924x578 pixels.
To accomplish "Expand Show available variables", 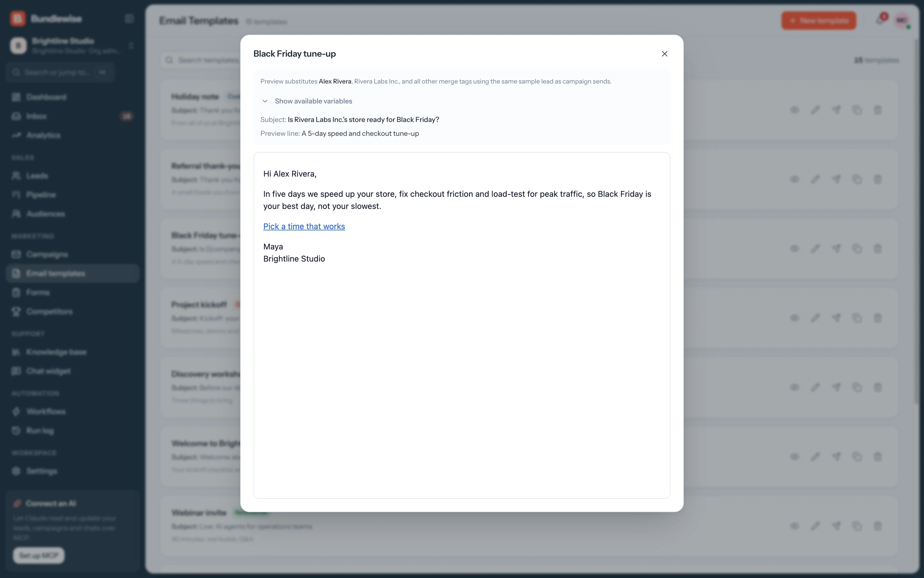I will click(x=307, y=101).
